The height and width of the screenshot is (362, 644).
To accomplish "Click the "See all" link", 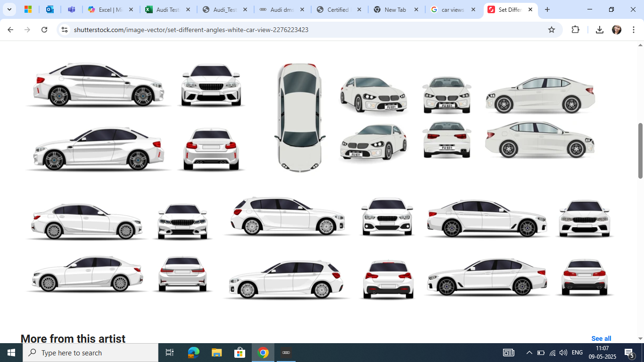I will [x=601, y=338].
